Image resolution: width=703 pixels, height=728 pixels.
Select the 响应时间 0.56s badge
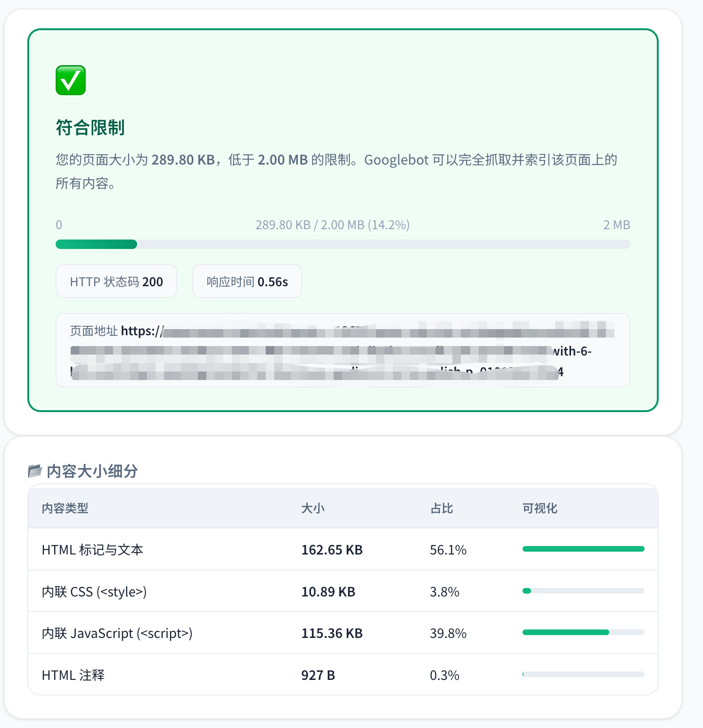pos(247,281)
